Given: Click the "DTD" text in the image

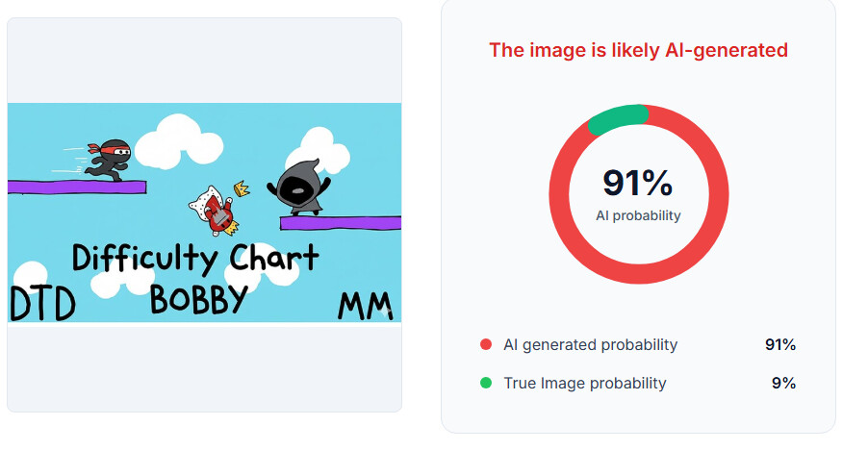Looking at the screenshot, I should [x=42, y=305].
